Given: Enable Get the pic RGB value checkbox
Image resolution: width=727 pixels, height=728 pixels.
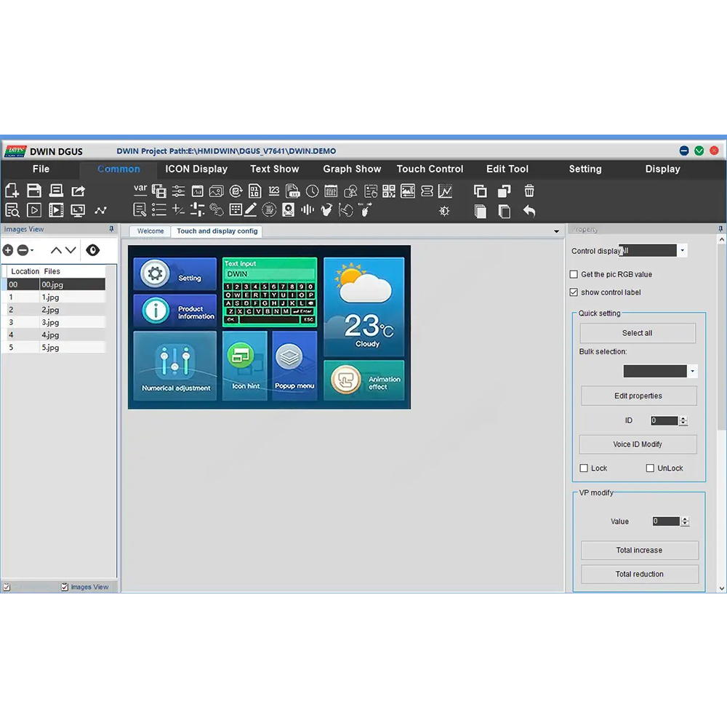Looking at the screenshot, I should click(x=574, y=275).
